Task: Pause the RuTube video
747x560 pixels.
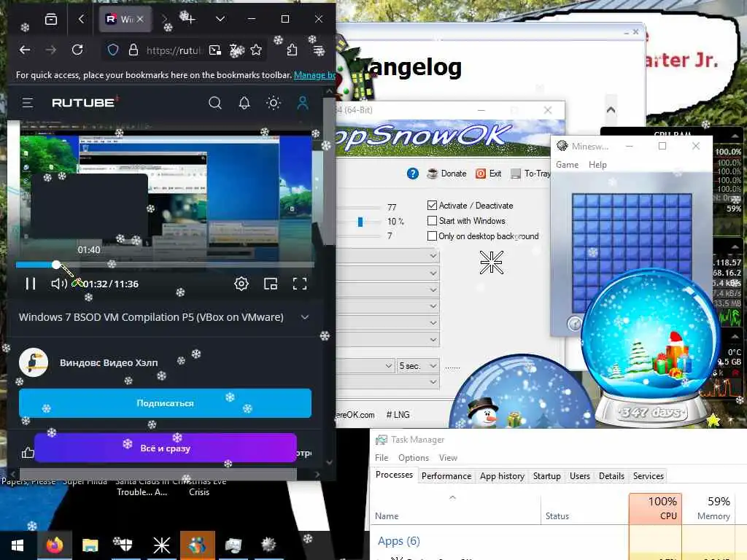Action: click(31, 284)
